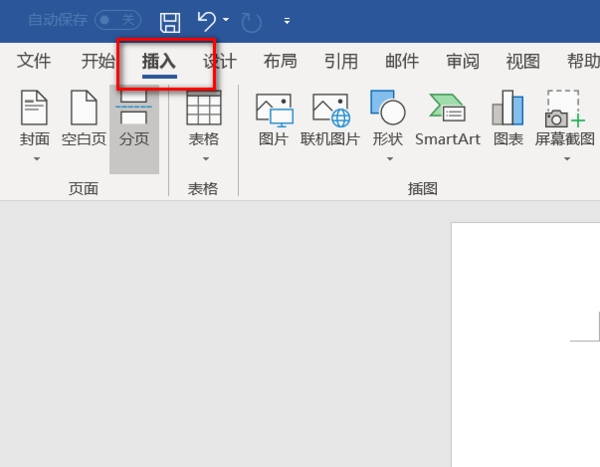600x467 pixels.
Task: Click the Undo arrow icon
Action: point(207,21)
